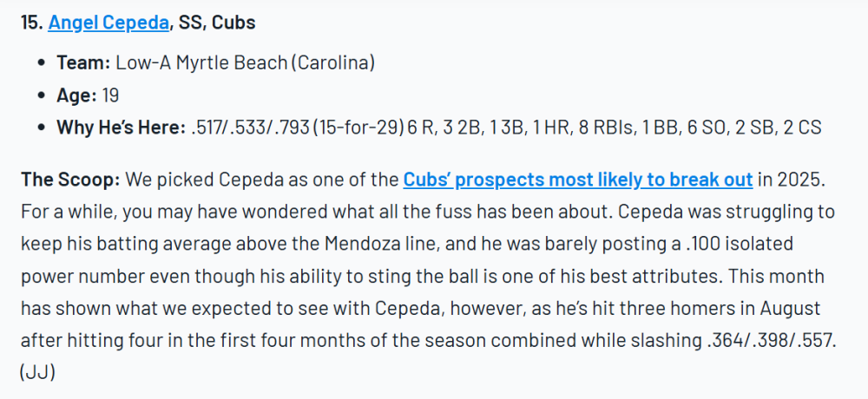Click the bold 'The Scoop:' label
The height and width of the screenshot is (399, 868).
[x=70, y=180]
